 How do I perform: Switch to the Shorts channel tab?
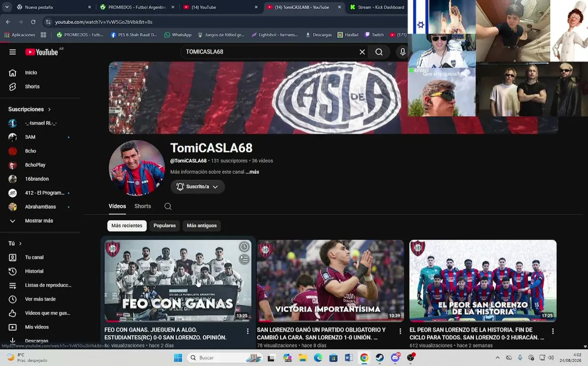pyautogui.click(x=143, y=206)
